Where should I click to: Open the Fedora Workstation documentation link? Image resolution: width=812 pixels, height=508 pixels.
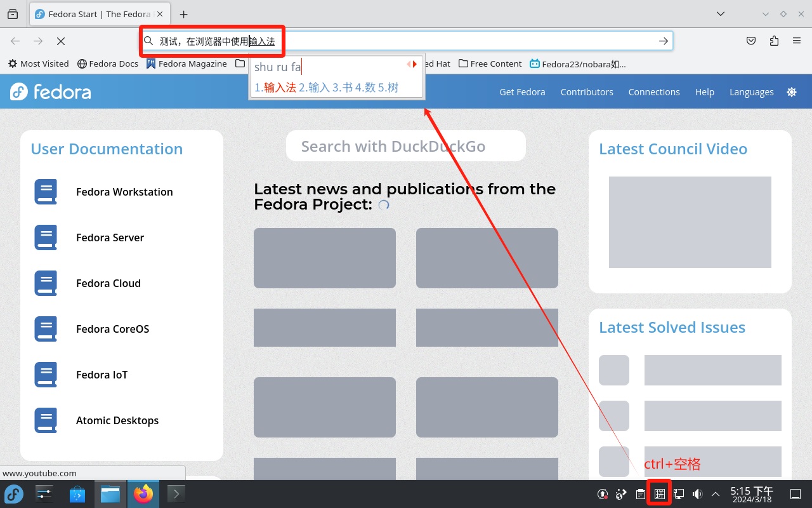[124, 192]
